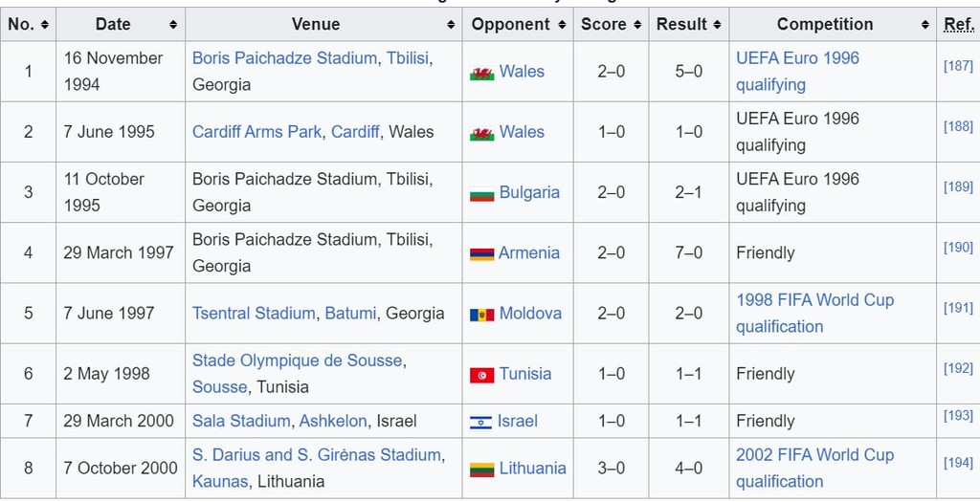Image resolution: width=980 pixels, height=502 pixels.
Task: Click the Tunisia flag icon
Action: [x=482, y=375]
